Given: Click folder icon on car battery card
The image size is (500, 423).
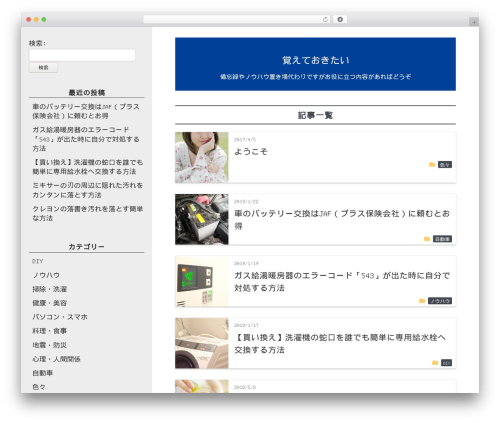Looking at the screenshot, I should [427, 239].
